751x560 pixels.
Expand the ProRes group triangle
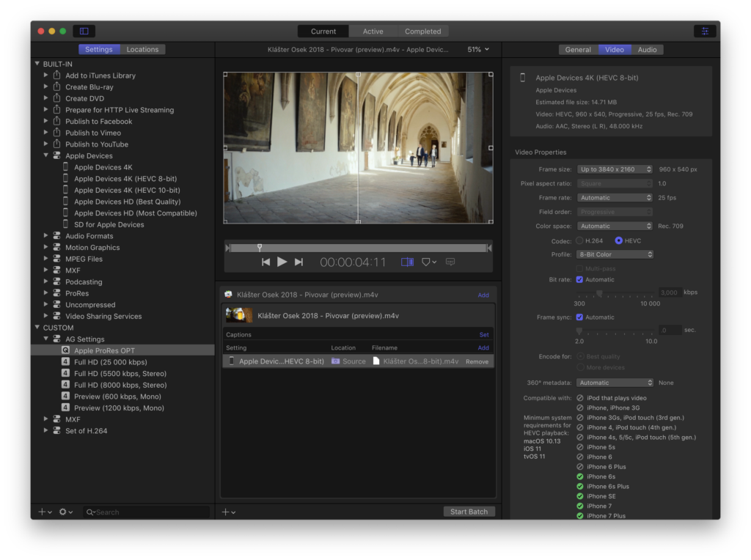(46, 293)
